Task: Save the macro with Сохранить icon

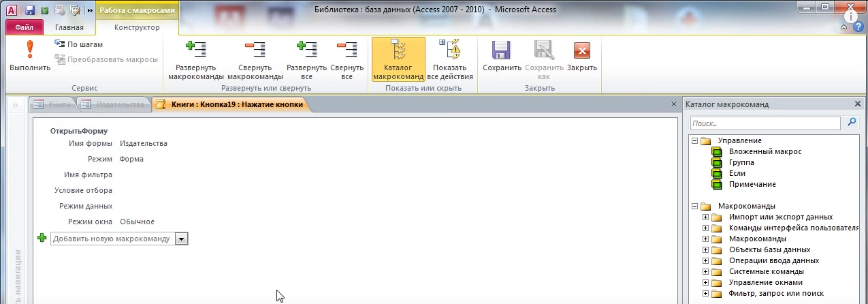Action: (502, 52)
